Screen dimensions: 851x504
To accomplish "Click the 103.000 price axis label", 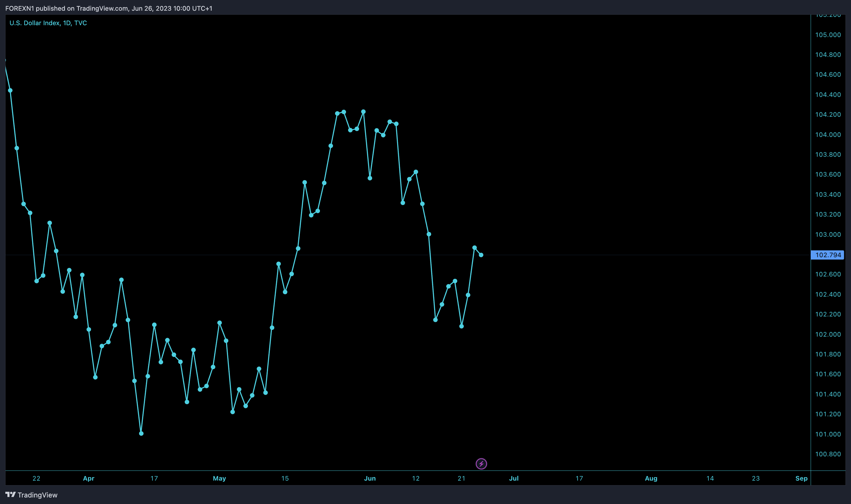I will 828,234.
